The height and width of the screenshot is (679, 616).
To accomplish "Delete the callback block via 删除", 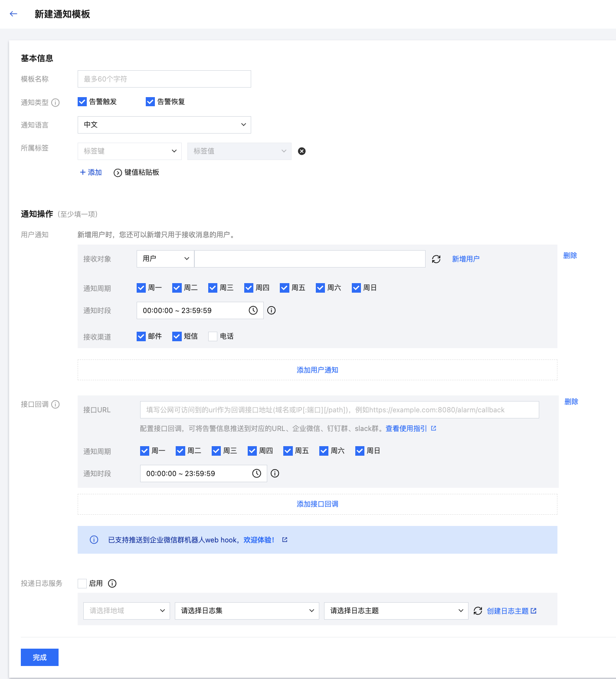I will [x=571, y=402].
